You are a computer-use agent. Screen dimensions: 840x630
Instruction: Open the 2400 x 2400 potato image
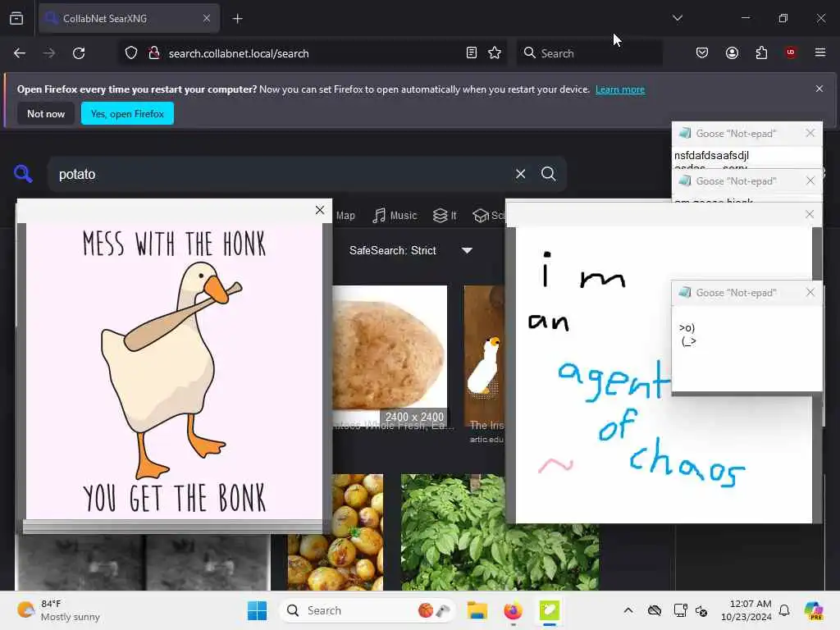pos(390,356)
